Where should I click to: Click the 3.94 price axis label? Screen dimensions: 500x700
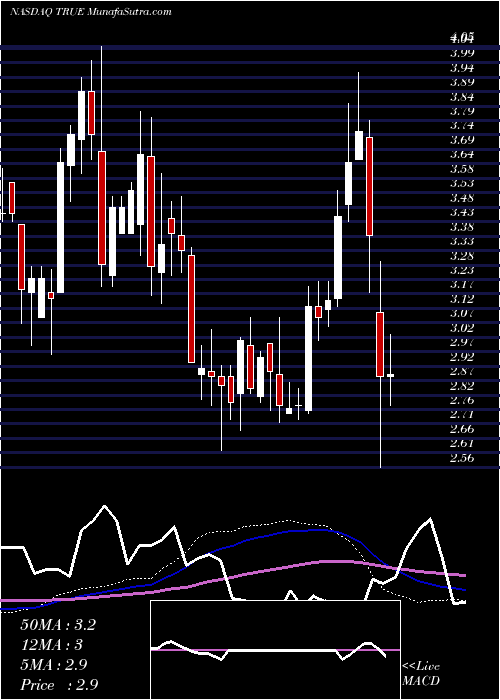pos(462,67)
